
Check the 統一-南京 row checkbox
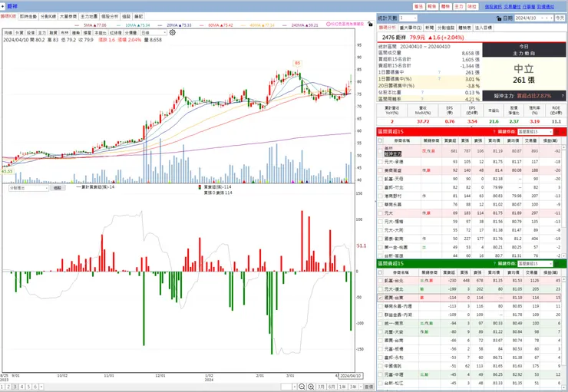click(380, 323)
